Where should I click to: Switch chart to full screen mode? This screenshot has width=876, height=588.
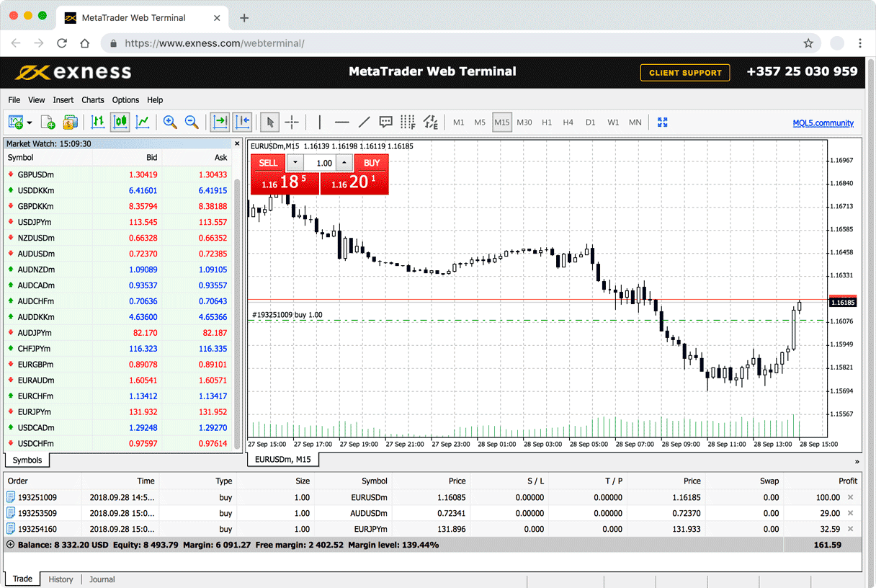662,122
